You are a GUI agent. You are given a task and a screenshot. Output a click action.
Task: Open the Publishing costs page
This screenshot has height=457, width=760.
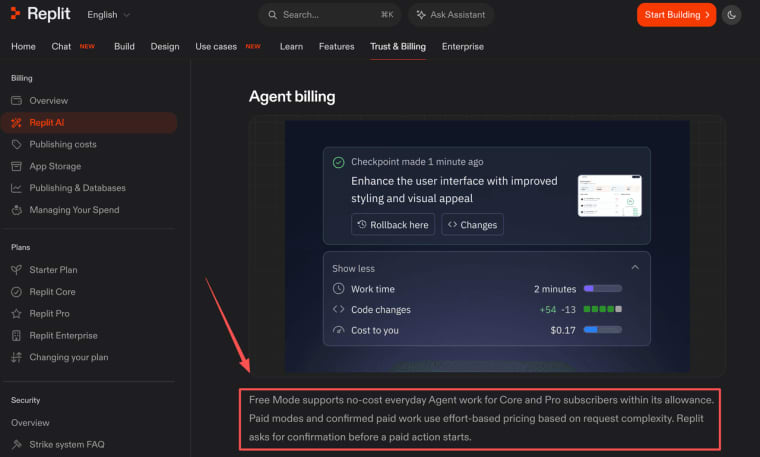pyautogui.click(x=63, y=144)
